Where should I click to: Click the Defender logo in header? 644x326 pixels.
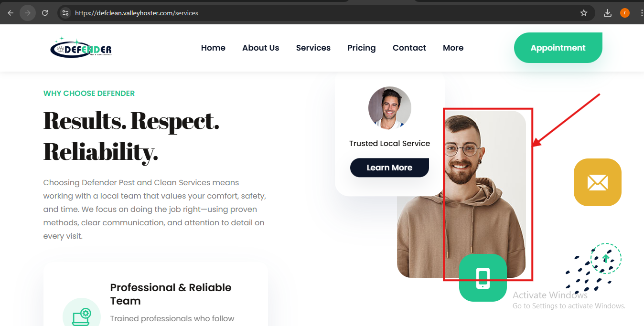pyautogui.click(x=81, y=48)
